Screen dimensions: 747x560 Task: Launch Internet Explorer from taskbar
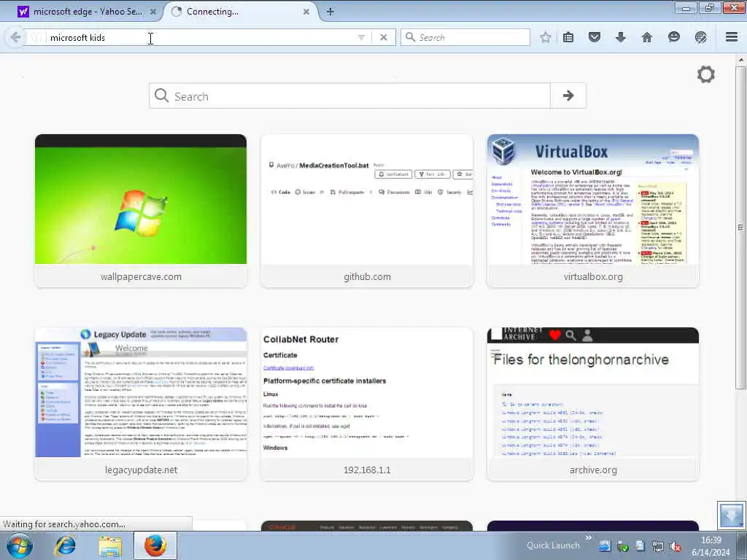pos(65,545)
